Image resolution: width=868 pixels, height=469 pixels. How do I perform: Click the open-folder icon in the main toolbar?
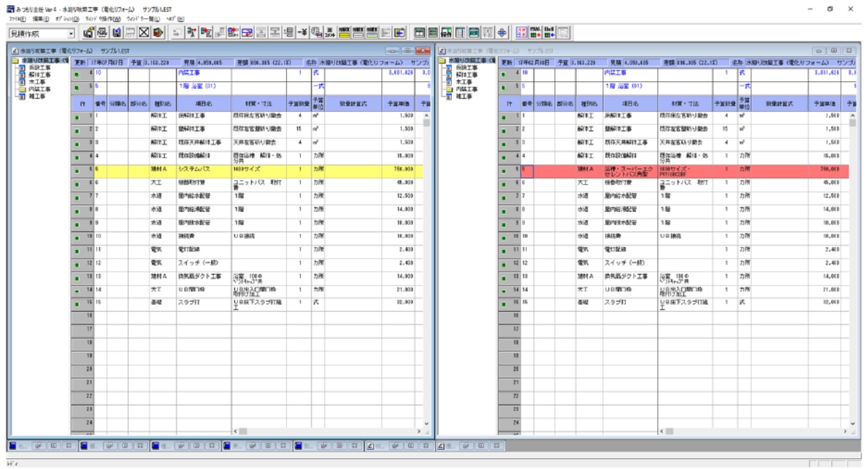click(88, 33)
